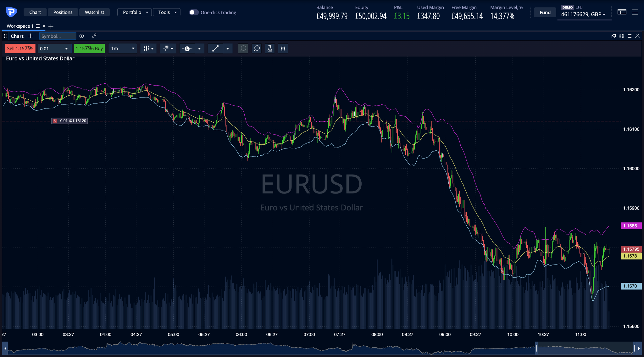The height and width of the screenshot is (357, 644).
Task: Open Workspace 1 options menu icon
Action: (x=38, y=26)
